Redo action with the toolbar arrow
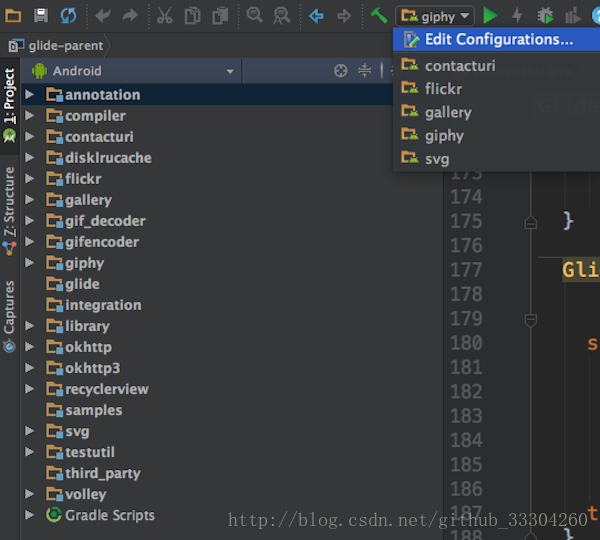The image size is (600, 540). tap(130, 16)
